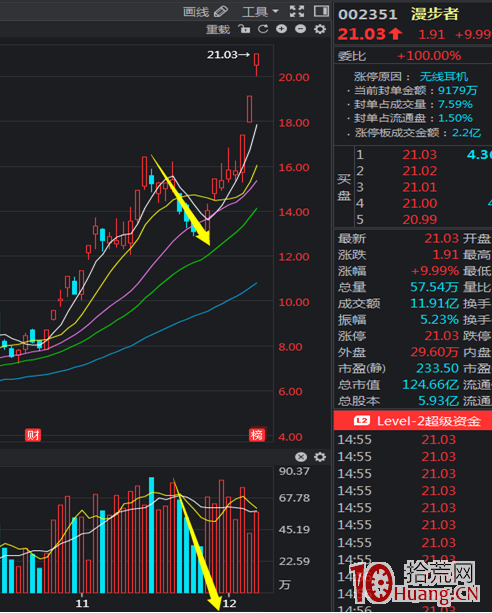
Task: Close the volume indicator panel
Action: click(x=300, y=457)
